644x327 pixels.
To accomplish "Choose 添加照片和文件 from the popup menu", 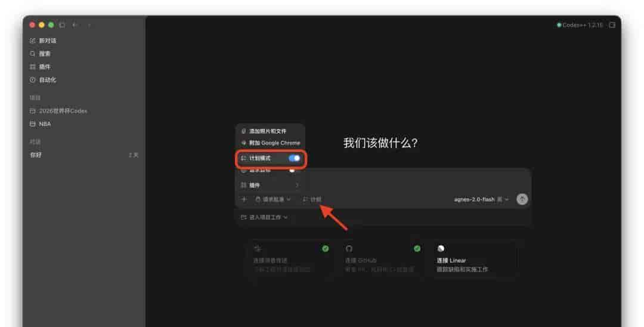I will [264, 131].
